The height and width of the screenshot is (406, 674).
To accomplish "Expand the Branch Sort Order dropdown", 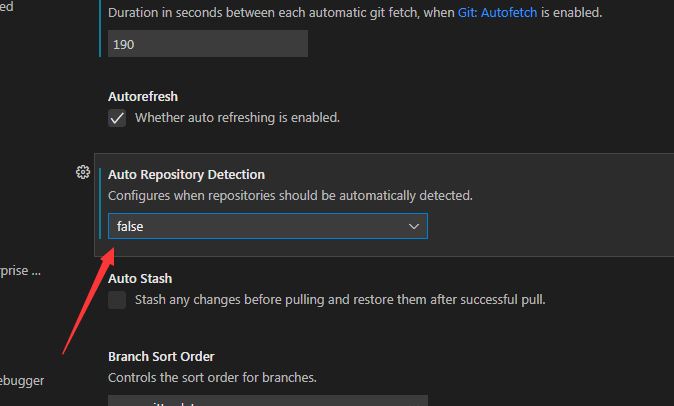I will pyautogui.click(x=268, y=400).
